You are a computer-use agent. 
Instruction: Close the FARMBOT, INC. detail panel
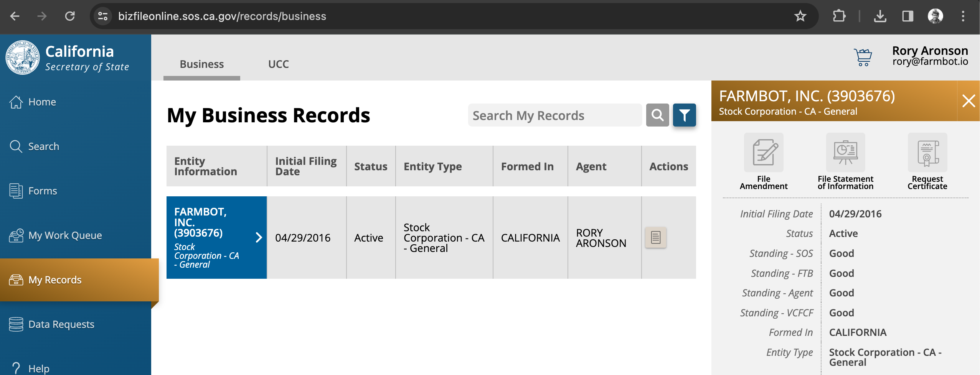tap(968, 101)
